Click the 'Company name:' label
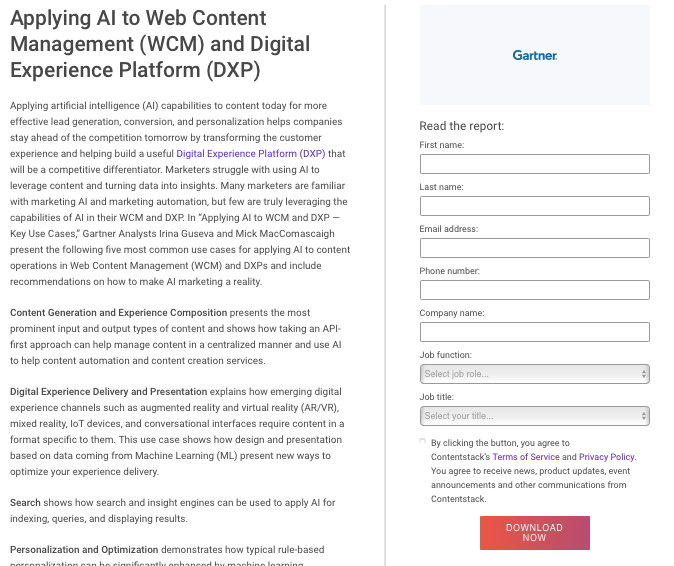674x566 pixels. tap(452, 313)
